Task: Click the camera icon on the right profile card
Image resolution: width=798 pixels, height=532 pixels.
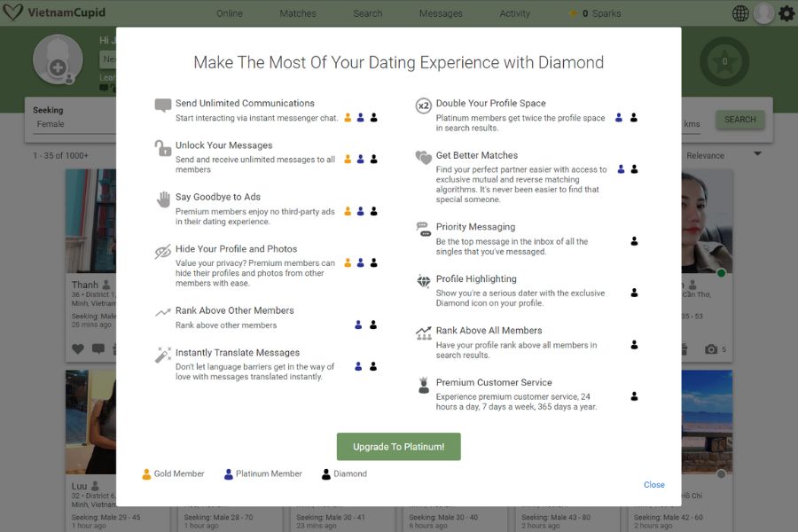Action: (x=711, y=349)
